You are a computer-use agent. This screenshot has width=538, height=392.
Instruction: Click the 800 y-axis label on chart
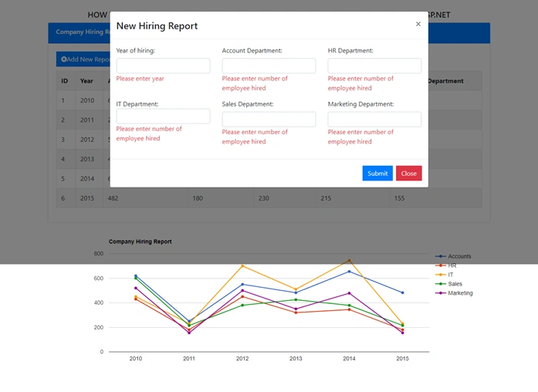tap(99, 253)
